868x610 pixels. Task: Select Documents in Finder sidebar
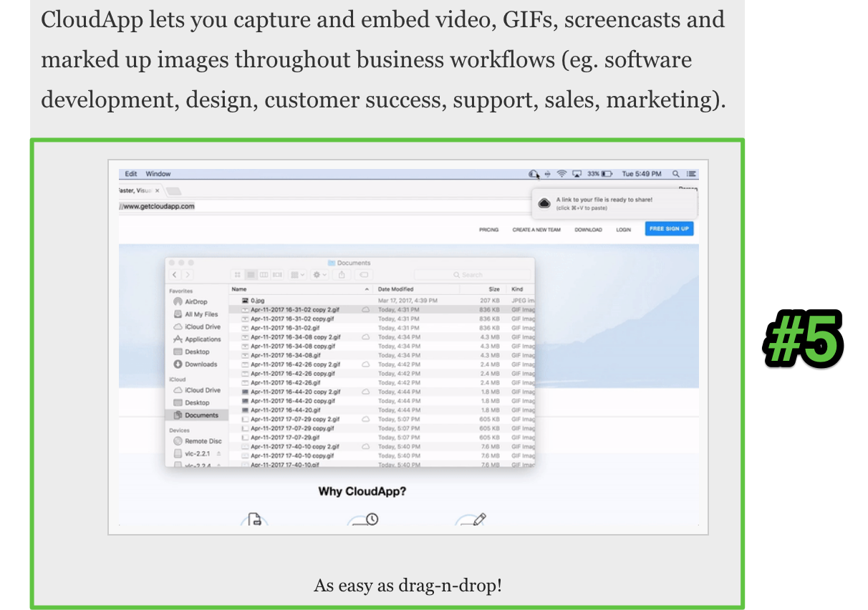pyautogui.click(x=196, y=415)
